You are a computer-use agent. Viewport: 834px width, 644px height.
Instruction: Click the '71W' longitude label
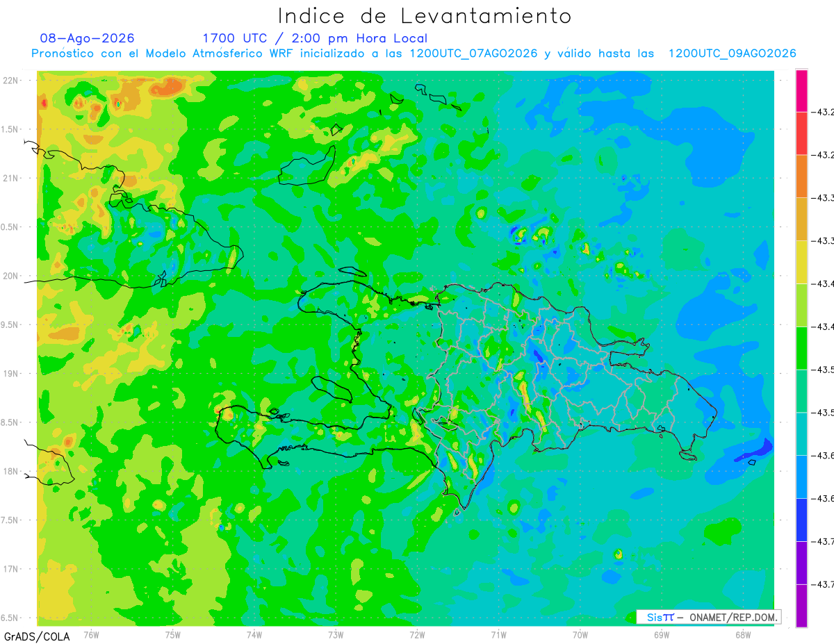click(x=498, y=634)
